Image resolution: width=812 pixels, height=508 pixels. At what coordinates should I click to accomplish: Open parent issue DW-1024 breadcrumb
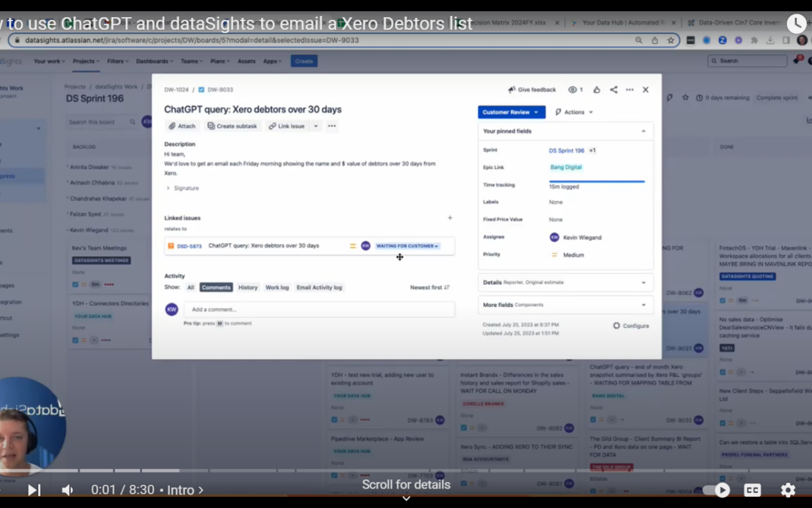pos(176,90)
